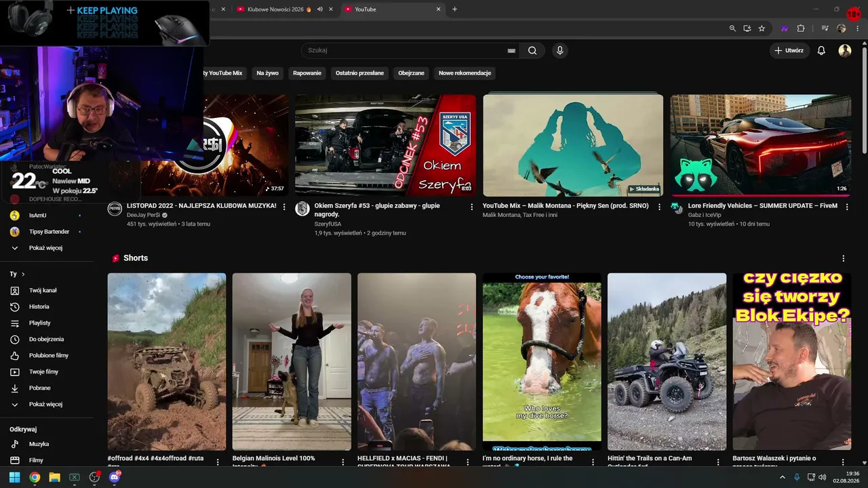Open Chrome from the taskbar
Viewport: 868px width, 488px height.
click(35, 477)
